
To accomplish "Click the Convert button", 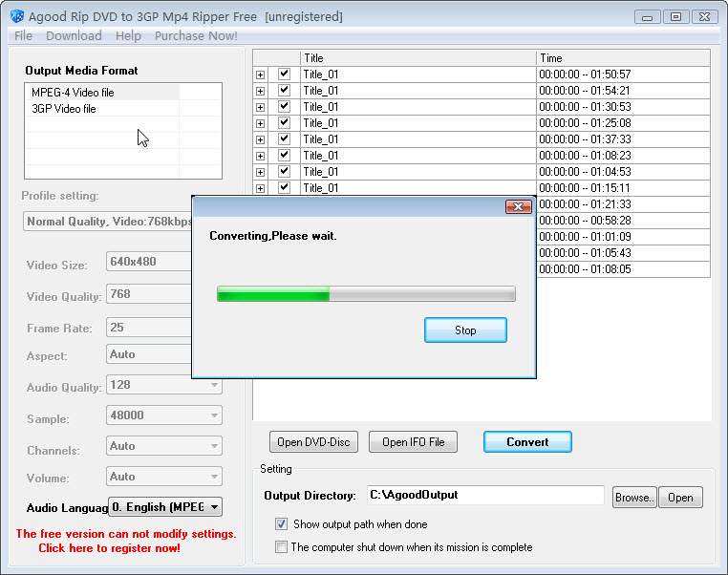I will tap(527, 442).
